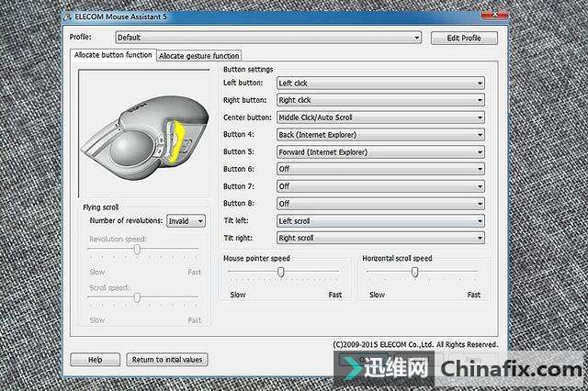Click the Mouse pointer speed slider handle
The image size is (588, 391).
pyautogui.click(x=280, y=272)
